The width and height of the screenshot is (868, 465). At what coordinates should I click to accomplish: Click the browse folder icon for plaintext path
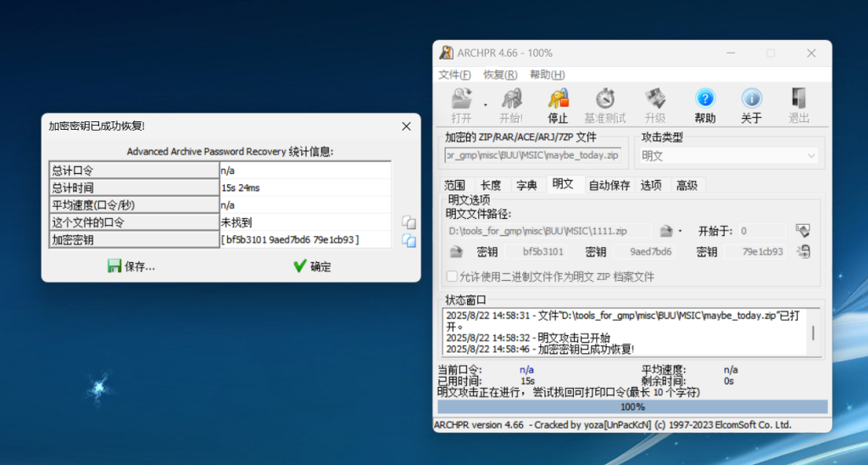coord(666,230)
